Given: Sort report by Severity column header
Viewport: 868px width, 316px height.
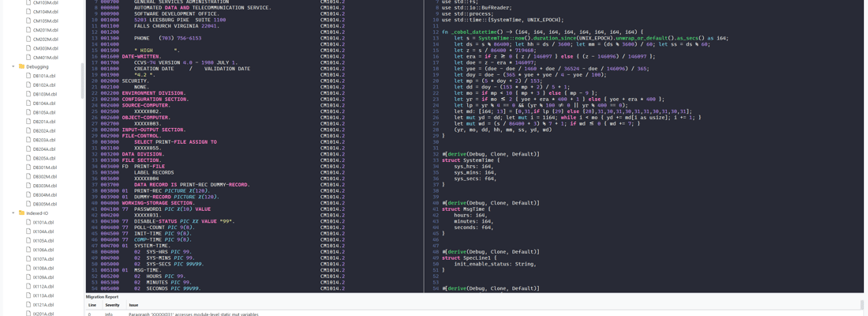Looking at the screenshot, I should coord(112,305).
